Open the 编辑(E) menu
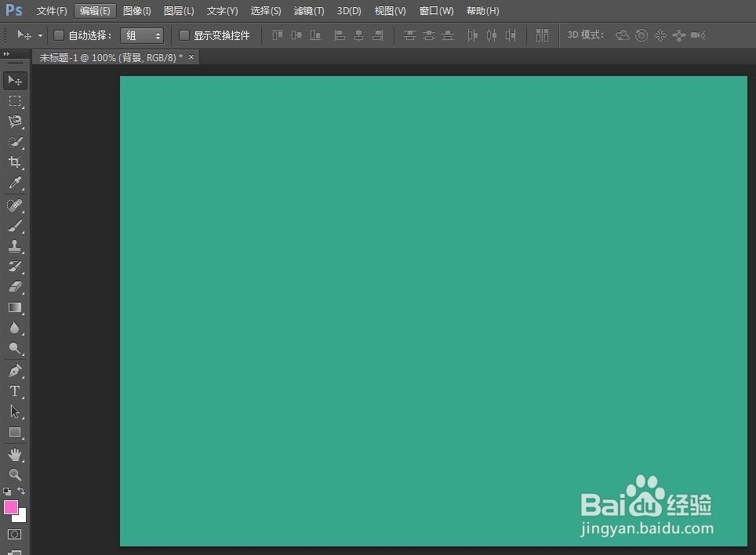 pos(95,11)
